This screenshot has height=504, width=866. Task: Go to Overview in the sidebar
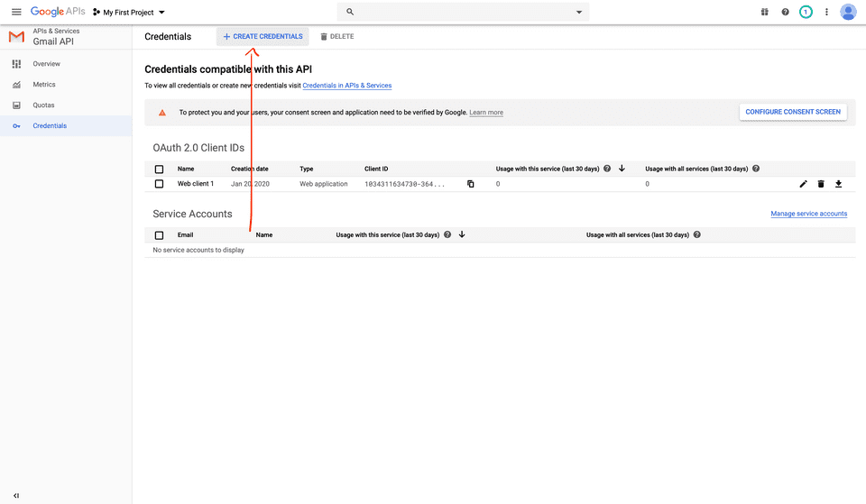click(x=46, y=64)
